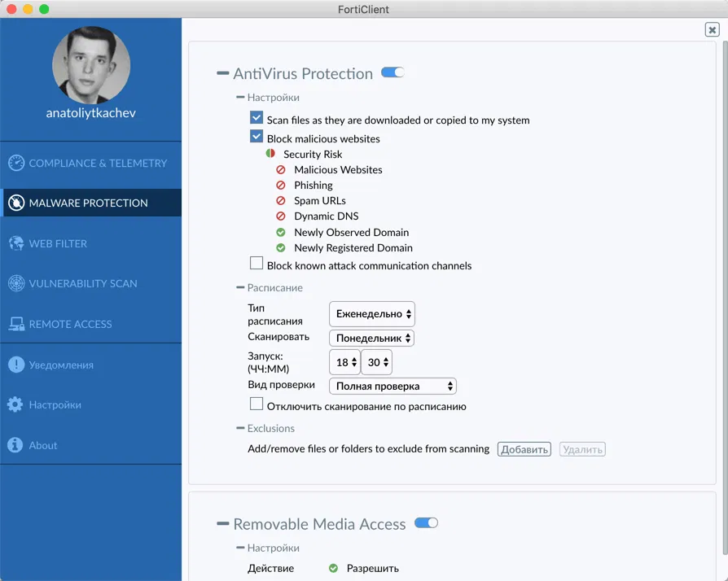Click the Dynamic DNS label
Viewport: 728px width, 581px height.
(x=327, y=216)
